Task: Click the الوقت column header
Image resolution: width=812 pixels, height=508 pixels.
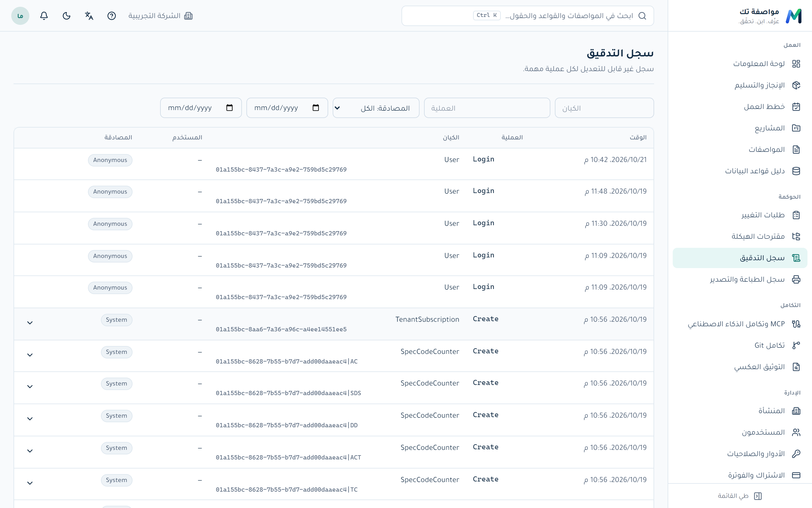Action: pos(638,138)
